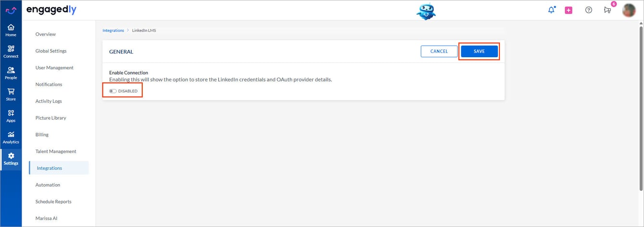The image size is (644, 227).
Task: Click the engagedly wordmark logo
Action: coord(51,10)
